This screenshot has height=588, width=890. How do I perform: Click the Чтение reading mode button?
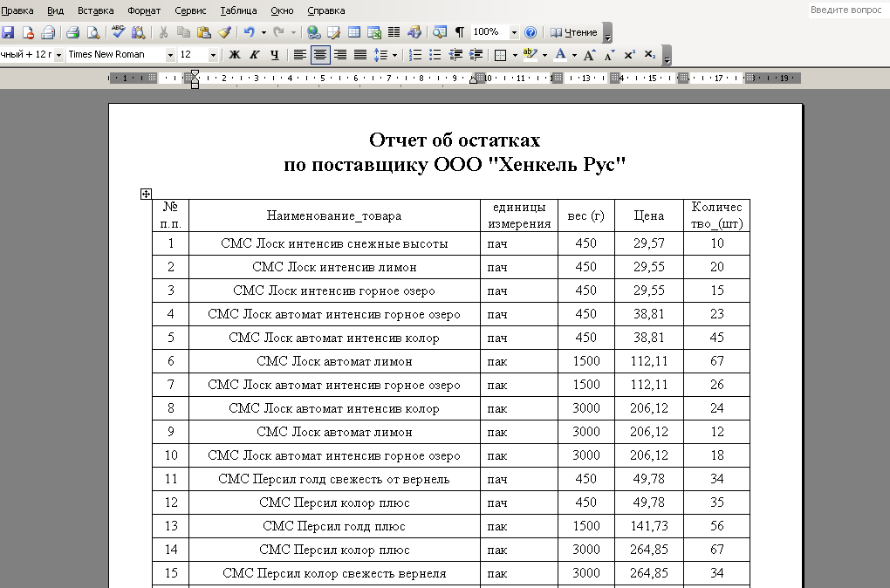(x=574, y=32)
